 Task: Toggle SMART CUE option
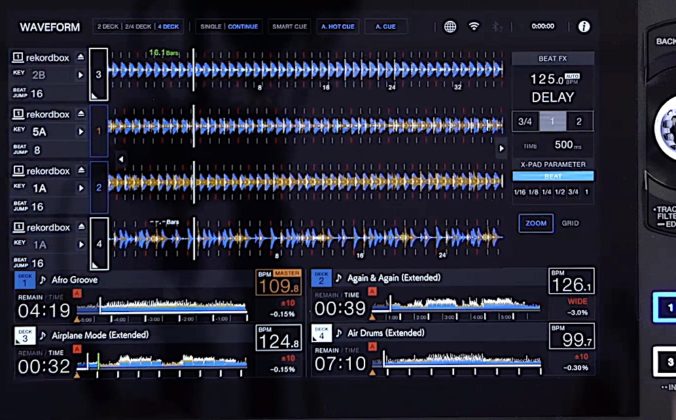(x=289, y=26)
